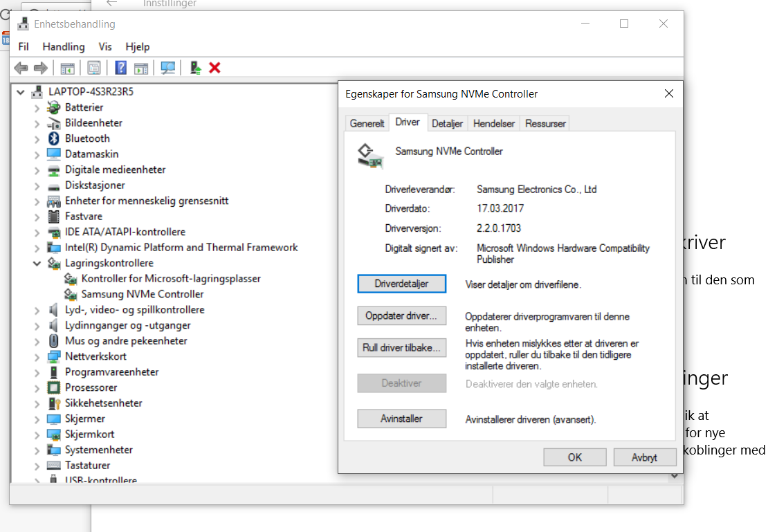Open the Fil menu
Viewport: 777px width, 532px height.
[x=24, y=46]
